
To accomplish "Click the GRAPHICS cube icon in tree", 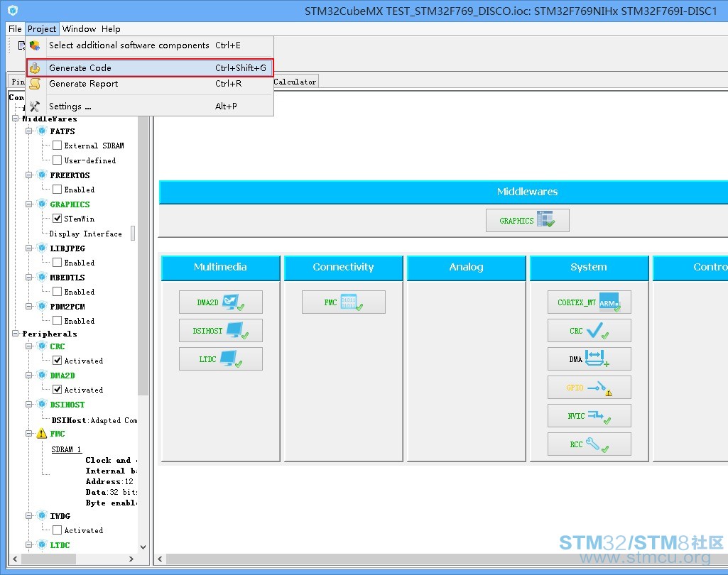I will 42,204.
